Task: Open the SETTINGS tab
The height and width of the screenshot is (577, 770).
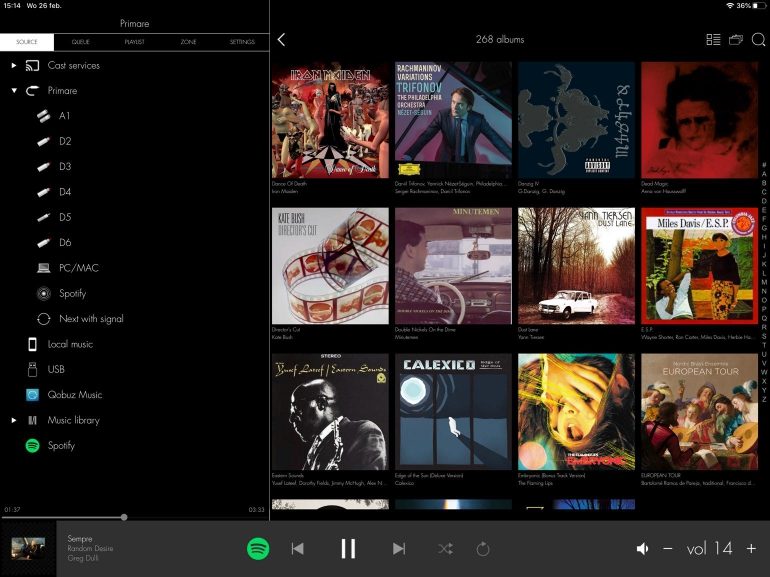Action: [x=242, y=42]
